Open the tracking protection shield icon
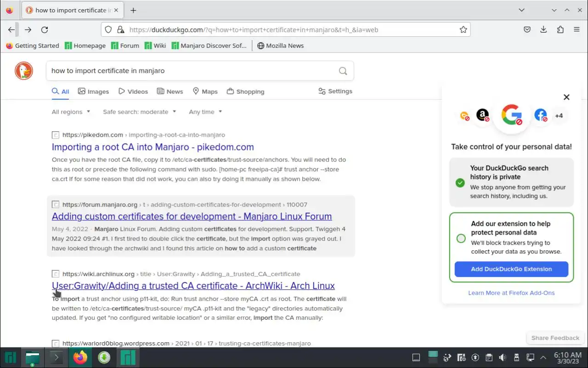 tap(108, 29)
